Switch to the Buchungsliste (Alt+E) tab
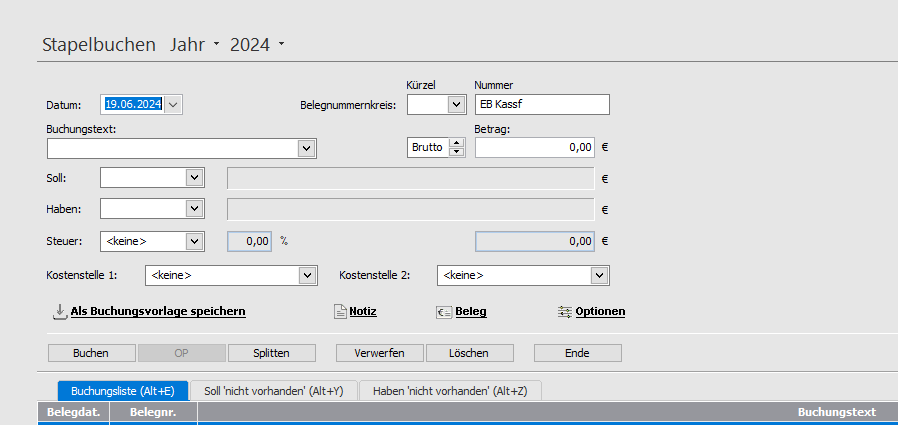Image resolution: width=898 pixels, height=425 pixels. 123,391
